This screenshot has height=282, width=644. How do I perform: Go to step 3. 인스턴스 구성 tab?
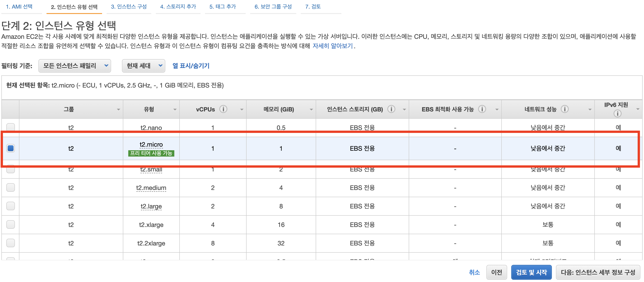click(x=129, y=7)
